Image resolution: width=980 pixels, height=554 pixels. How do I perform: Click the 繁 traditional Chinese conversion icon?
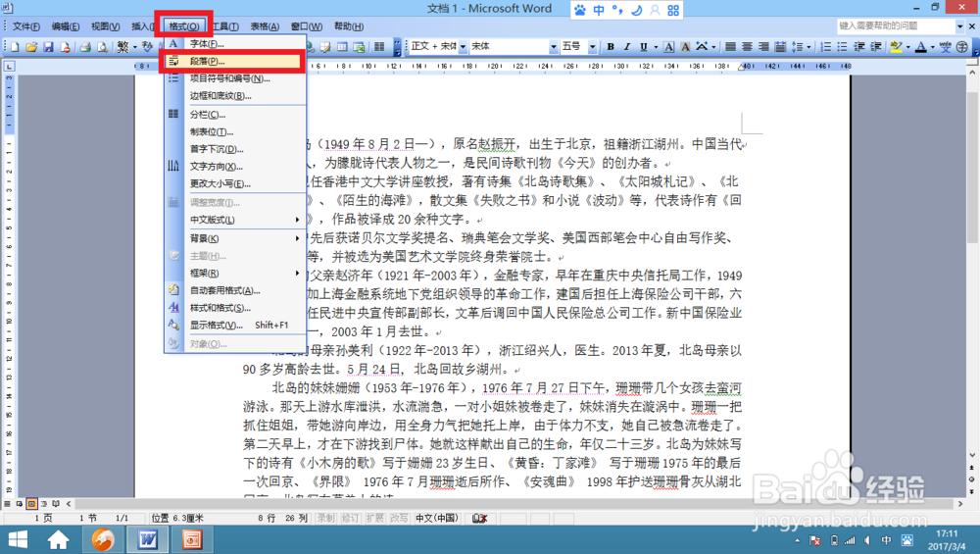[122, 47]
